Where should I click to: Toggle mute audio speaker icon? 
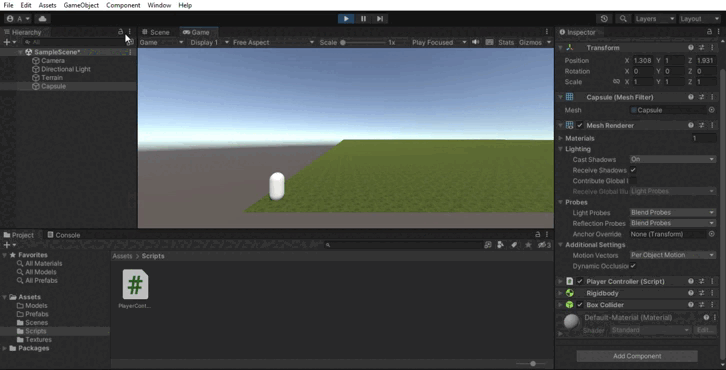(x=476, y=42)
